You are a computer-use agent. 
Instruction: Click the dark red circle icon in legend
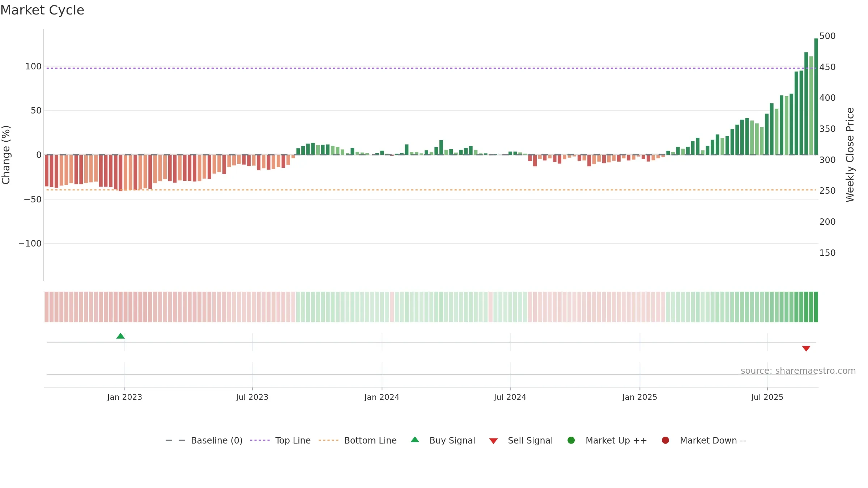pos(665,440)
